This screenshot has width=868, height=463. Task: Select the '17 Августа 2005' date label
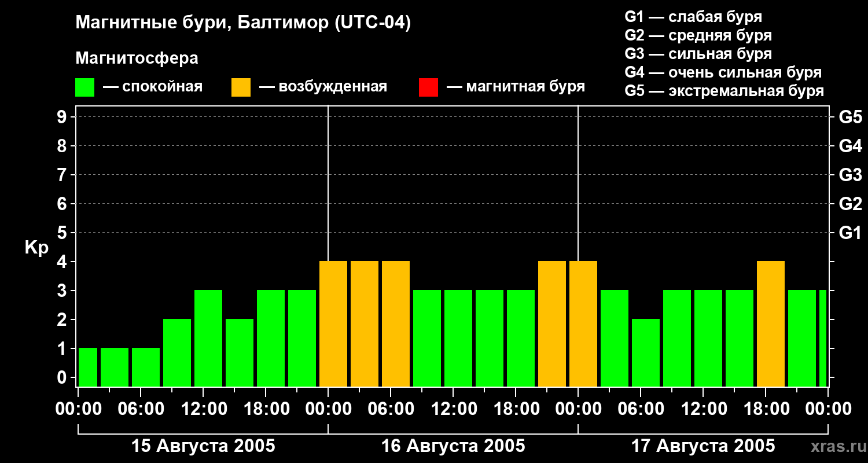pos(703,446)
